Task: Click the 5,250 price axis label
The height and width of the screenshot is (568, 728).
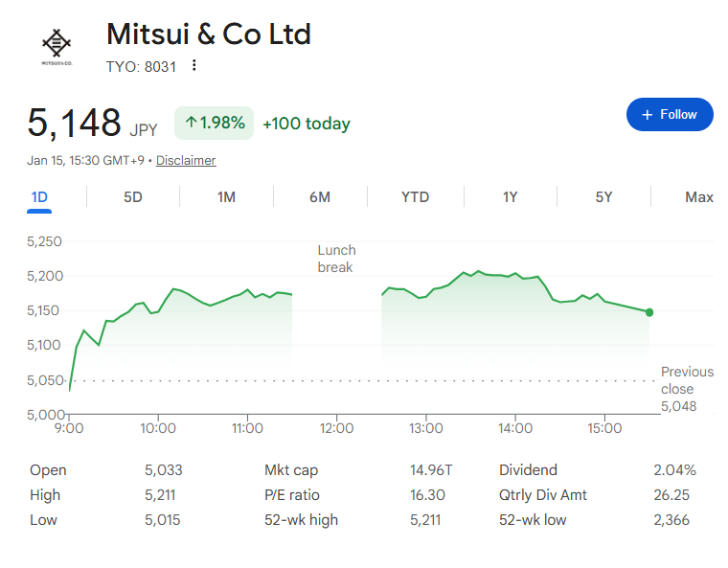Action: [x=44, y=241]
